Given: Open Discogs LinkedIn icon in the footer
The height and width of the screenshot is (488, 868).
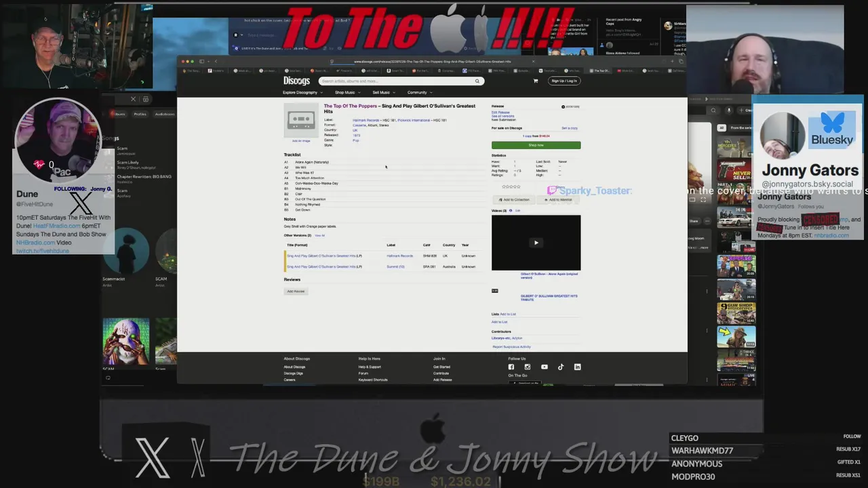Looking at the screenshot, I should [x=577, y=367].
